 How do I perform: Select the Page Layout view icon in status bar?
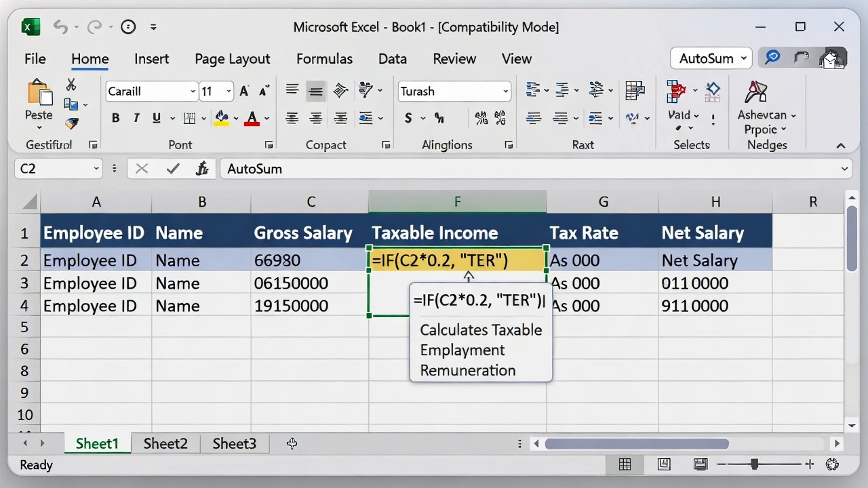[x=664, y=464]
